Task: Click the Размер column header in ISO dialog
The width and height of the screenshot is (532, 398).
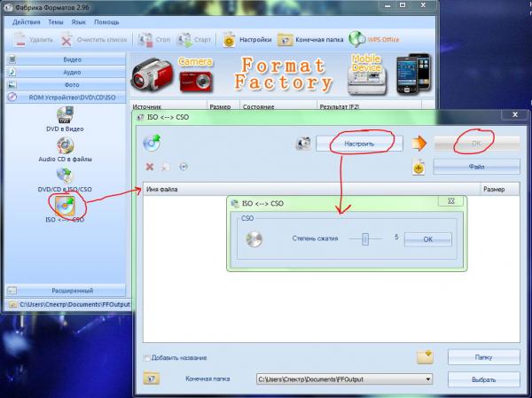Action: (x=499, y=189)
